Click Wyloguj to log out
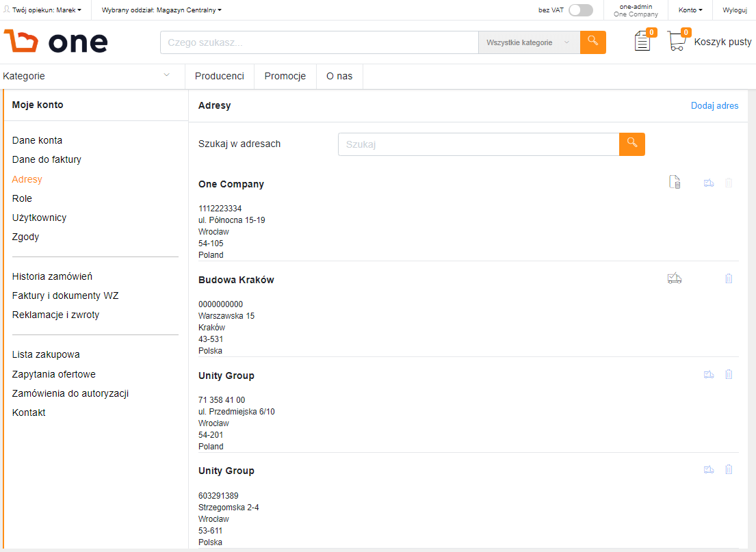 coord(735,10)
